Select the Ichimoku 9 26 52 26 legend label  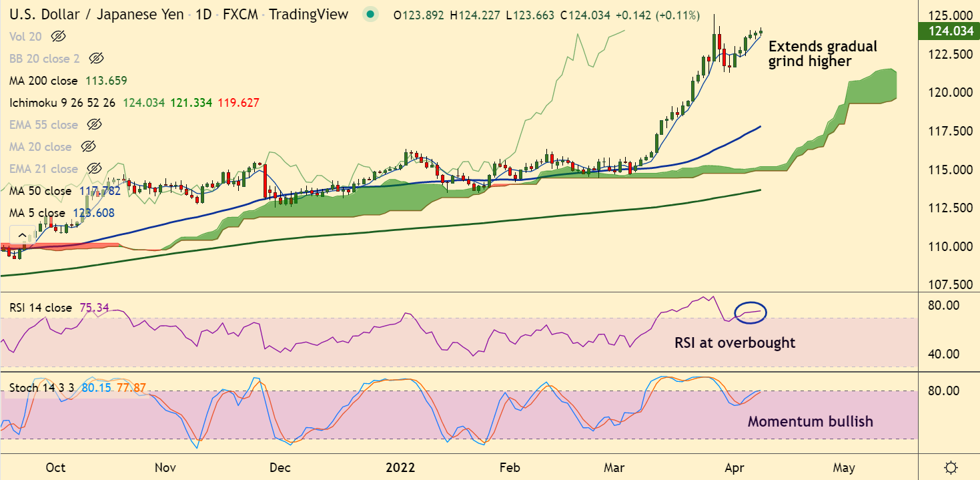62,103
